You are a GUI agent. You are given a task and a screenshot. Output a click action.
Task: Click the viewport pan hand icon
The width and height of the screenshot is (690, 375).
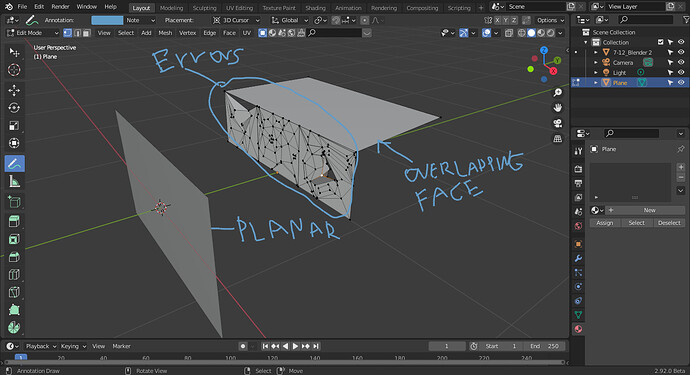pos(558,107)
